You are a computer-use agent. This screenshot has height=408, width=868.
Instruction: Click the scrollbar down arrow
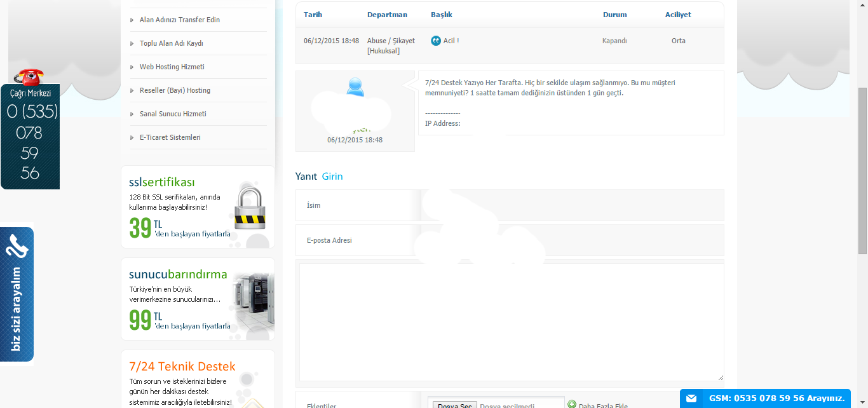(x=862, y=402)
